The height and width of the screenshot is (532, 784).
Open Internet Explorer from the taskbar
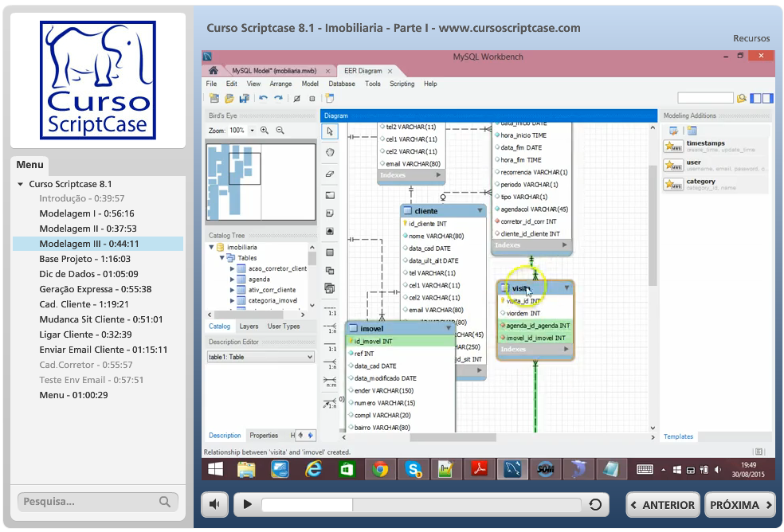pyautogui.click(x=313, y=470)
